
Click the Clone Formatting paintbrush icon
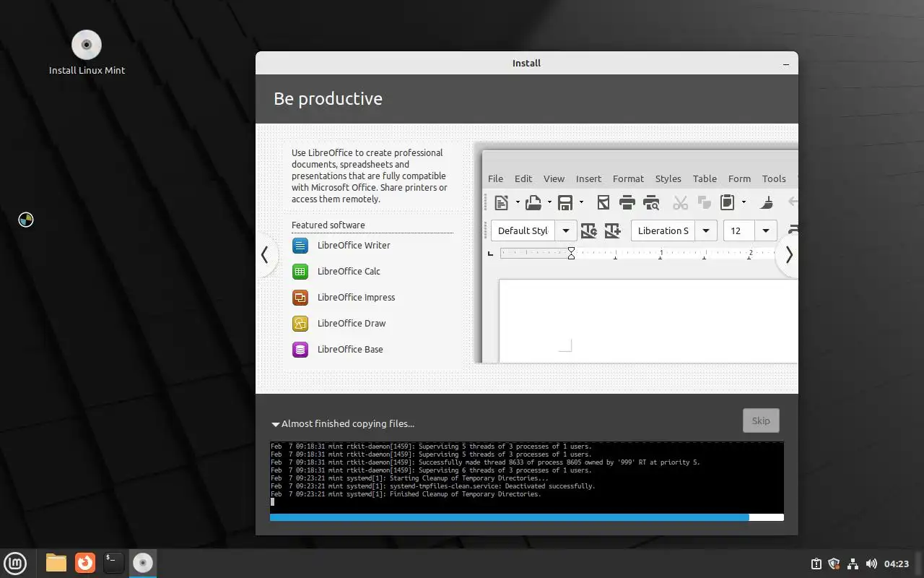[768, 202]
